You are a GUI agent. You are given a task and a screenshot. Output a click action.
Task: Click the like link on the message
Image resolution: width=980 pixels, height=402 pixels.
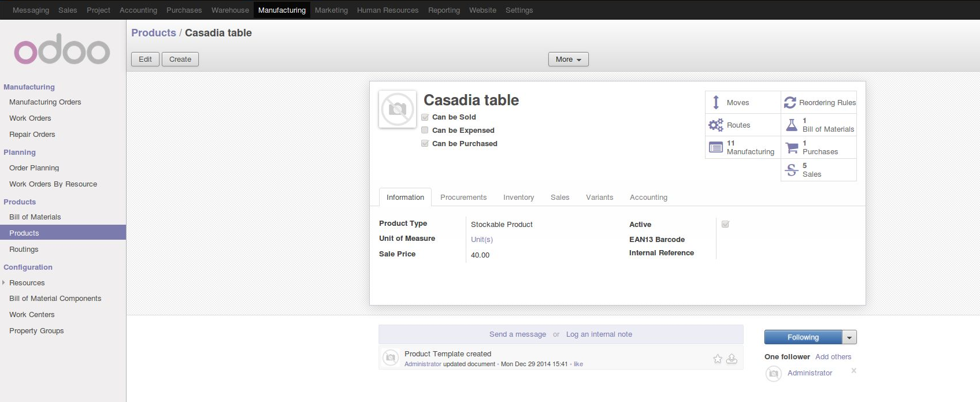click(578, 364)
